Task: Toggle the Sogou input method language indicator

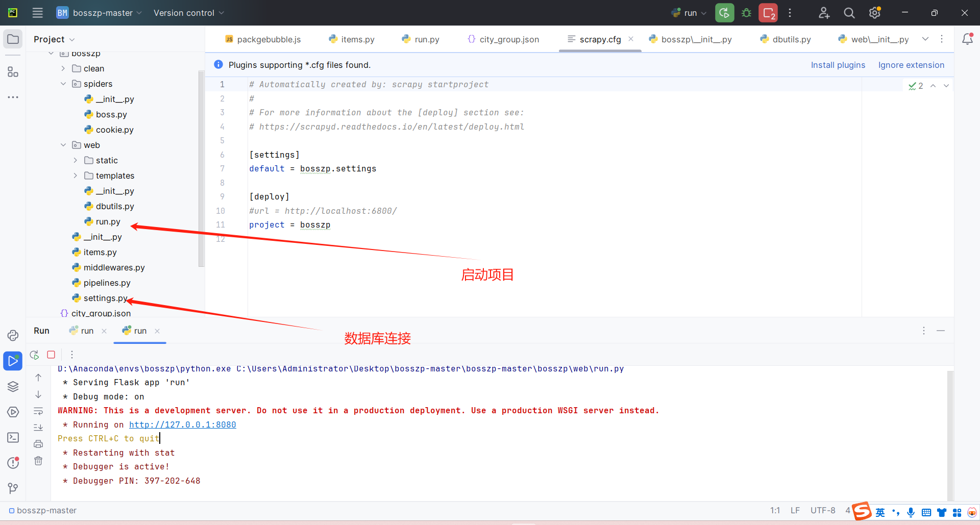Action: [880, 512]
